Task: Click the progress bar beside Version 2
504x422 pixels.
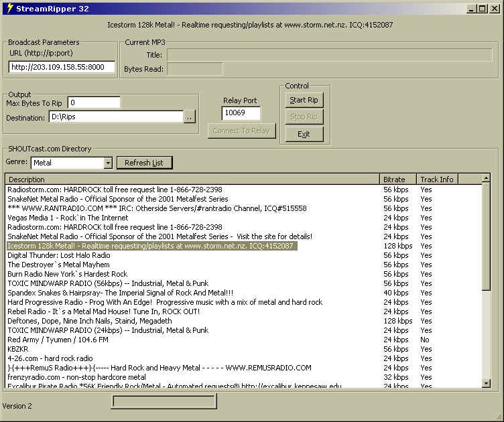Action: point(164,402)
